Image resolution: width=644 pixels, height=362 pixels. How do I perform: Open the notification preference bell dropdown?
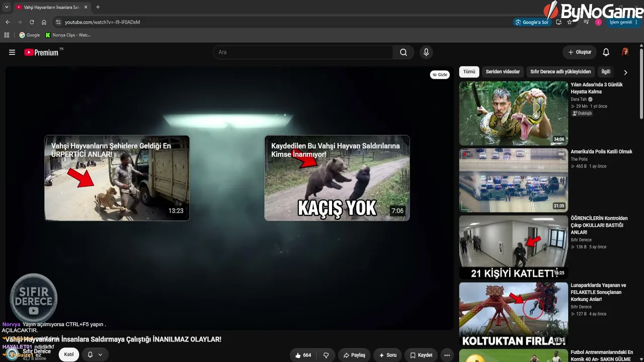tap(95, 355)
